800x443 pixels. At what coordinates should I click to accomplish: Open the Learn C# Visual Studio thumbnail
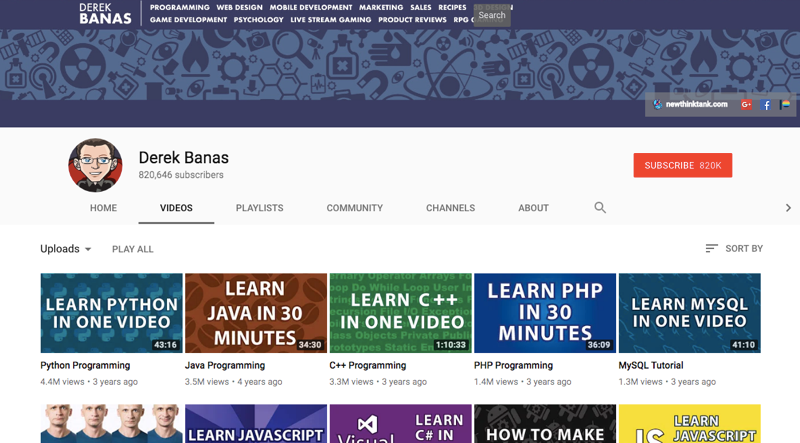coord(401,424)
